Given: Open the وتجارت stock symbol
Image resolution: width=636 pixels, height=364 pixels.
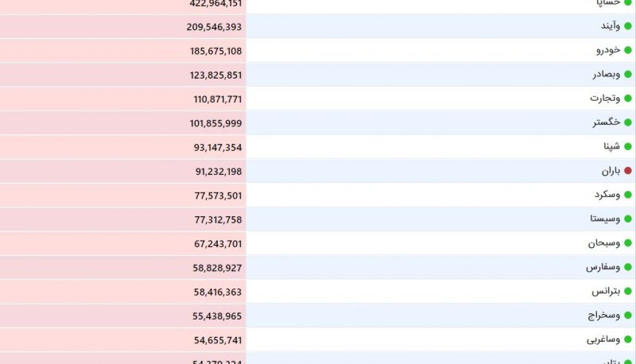Looking at the screenshot, I should click(605, 99).
